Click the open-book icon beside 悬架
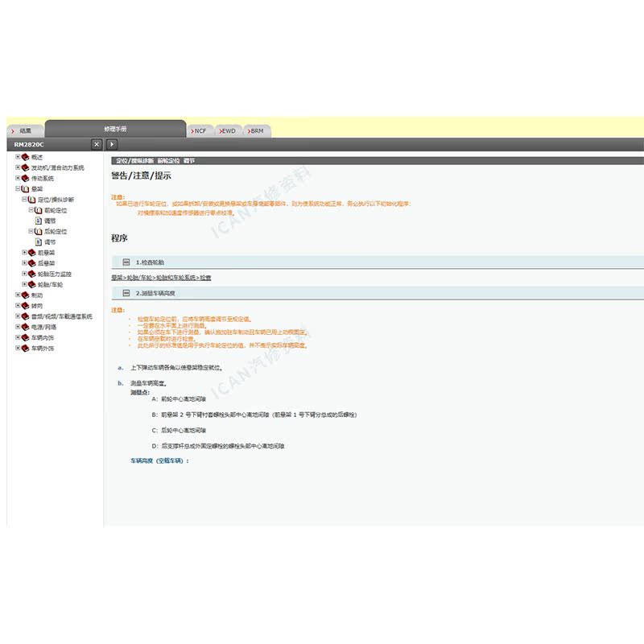Screen dimensions: 644x644 pyautogui.click(x=25, y=189)
